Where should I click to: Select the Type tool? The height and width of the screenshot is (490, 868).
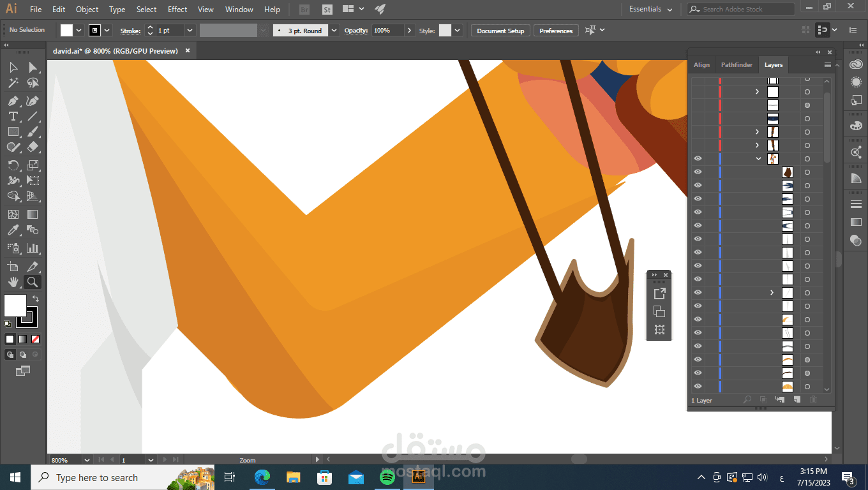[13, 116]
